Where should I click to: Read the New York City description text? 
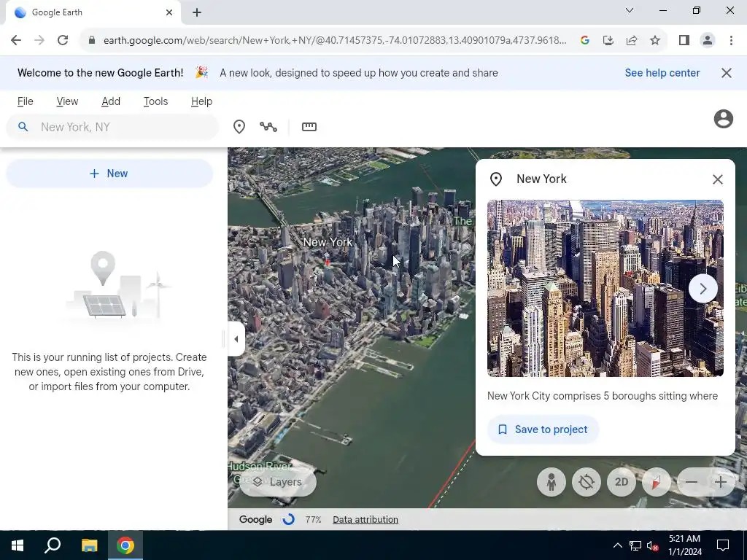[602, 396]
